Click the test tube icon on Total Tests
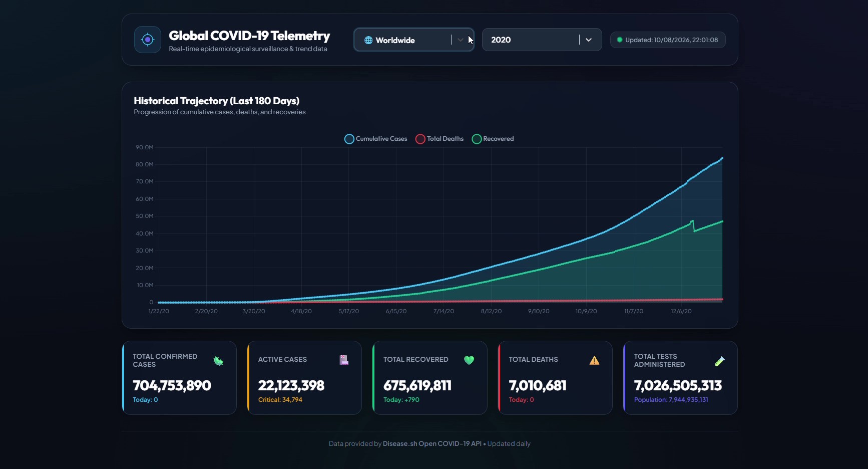The image size is (868, 469). [719, 361]
